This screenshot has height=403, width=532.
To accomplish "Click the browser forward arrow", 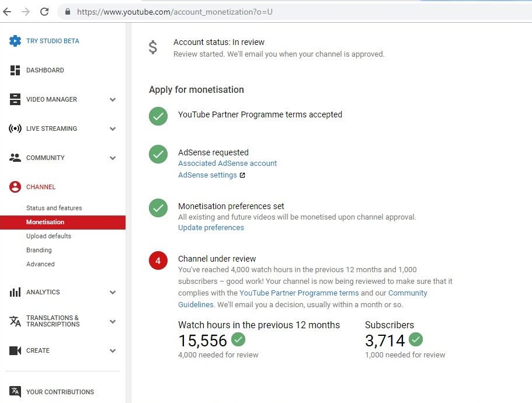I will pos(26,12).
